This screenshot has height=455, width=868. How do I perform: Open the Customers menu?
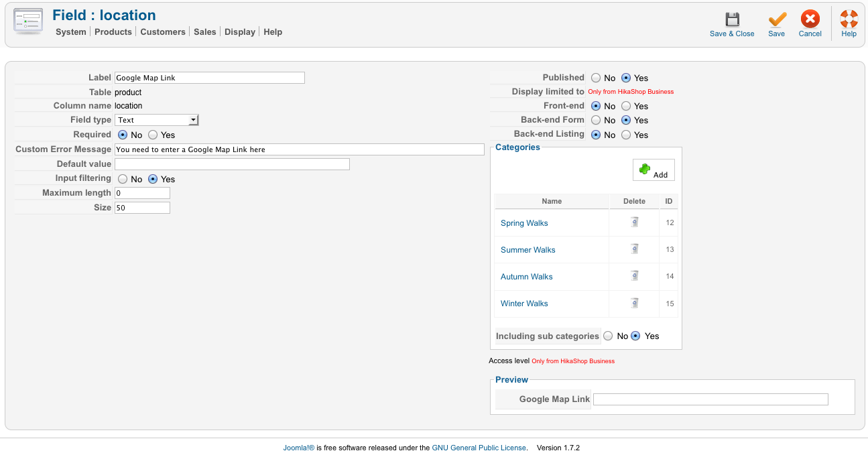click(x=163, y=31)
